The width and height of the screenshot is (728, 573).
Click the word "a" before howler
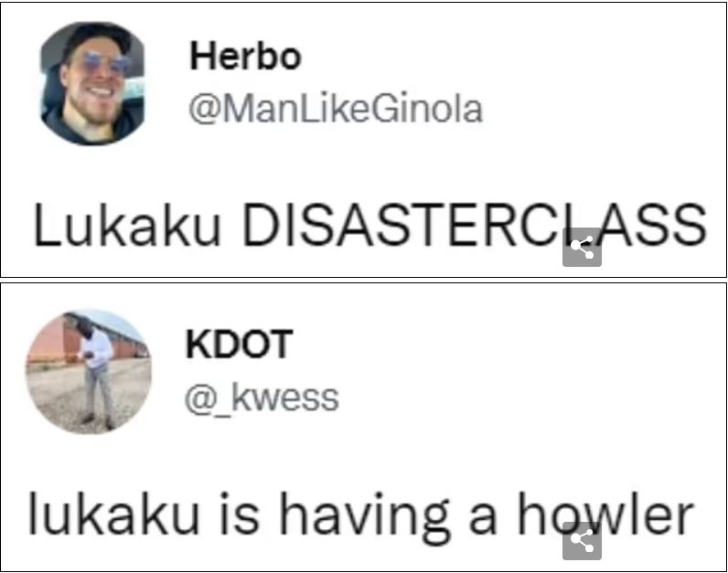pyautogui.click(x=483, y=520)
